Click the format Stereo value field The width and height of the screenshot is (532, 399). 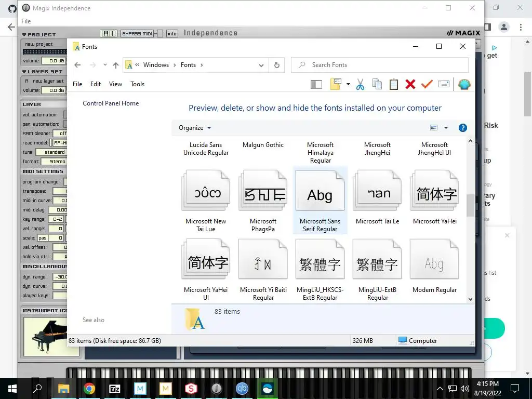tap(54, 162)
